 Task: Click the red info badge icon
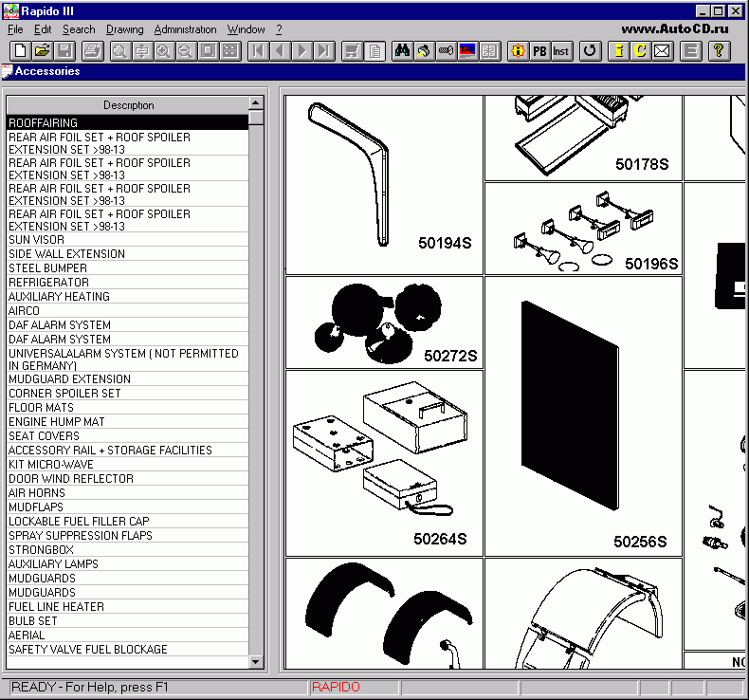pyautogui.click(x=519, y=50)
